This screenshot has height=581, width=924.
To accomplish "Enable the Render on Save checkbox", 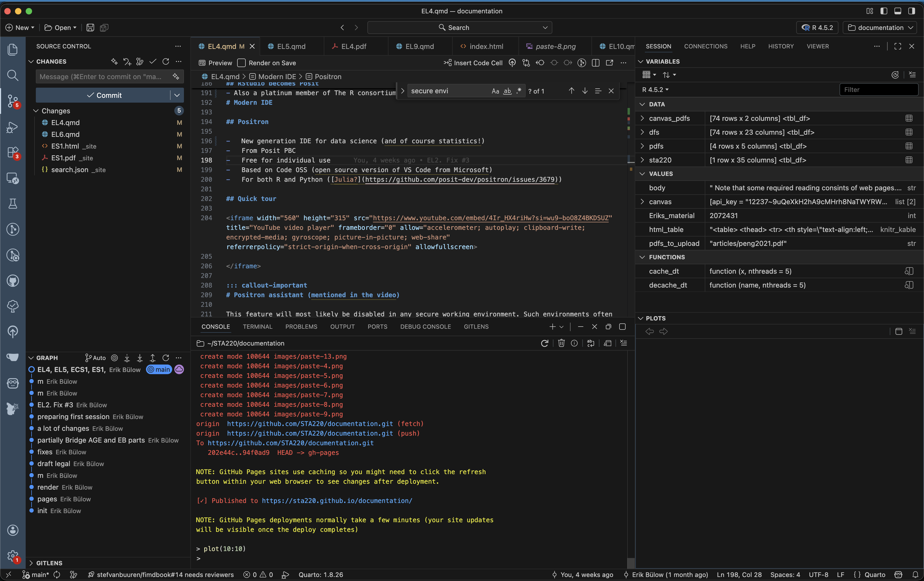I will pos(241,63).
